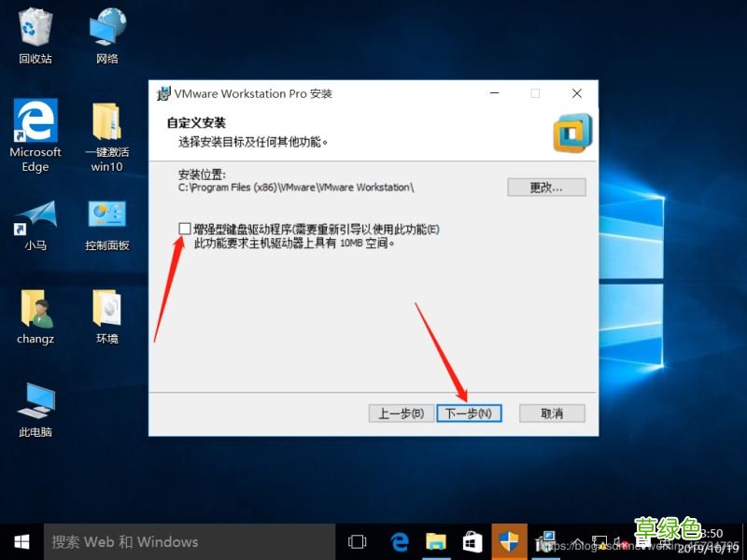Open the 网络 network desktop icon

[x=107, y=35]
